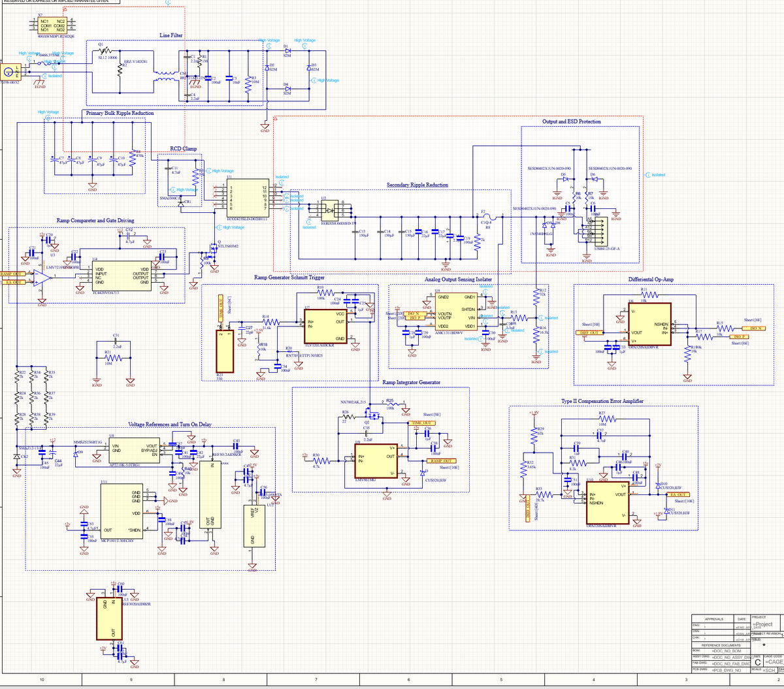
Task: Select the U3 comparator triangle symbol
Action: point(42,278)
